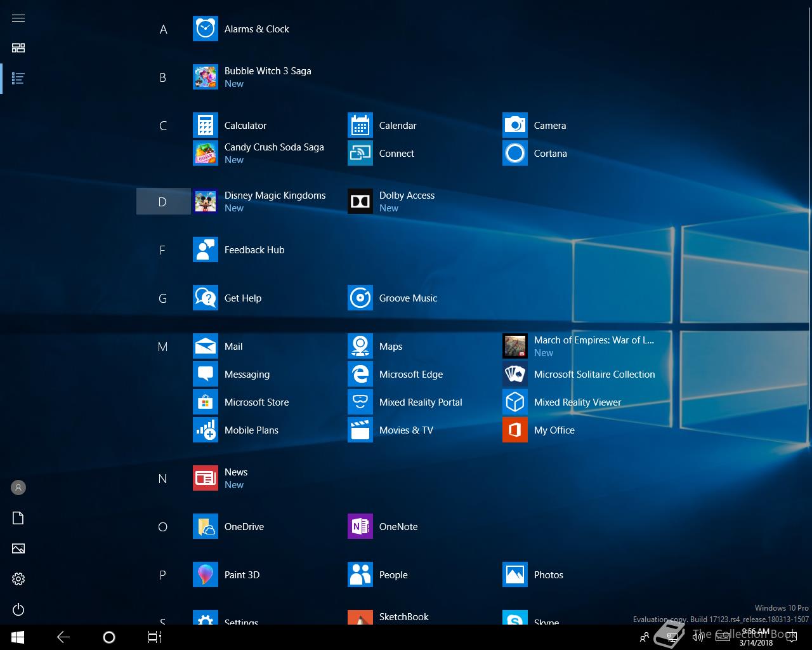The height and width of the screenshot is (650, 812).
Task: Click the letter C group header
Action: point(163,126)
